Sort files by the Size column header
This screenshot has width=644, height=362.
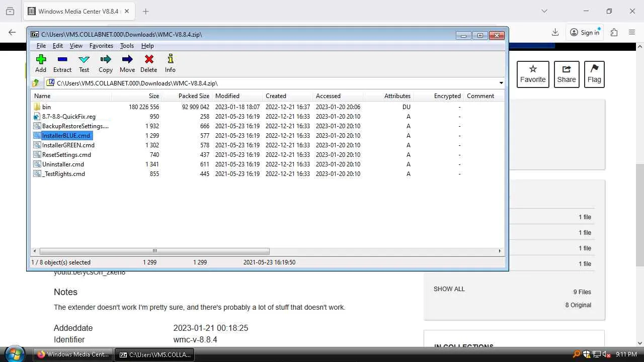coord(136,96)
